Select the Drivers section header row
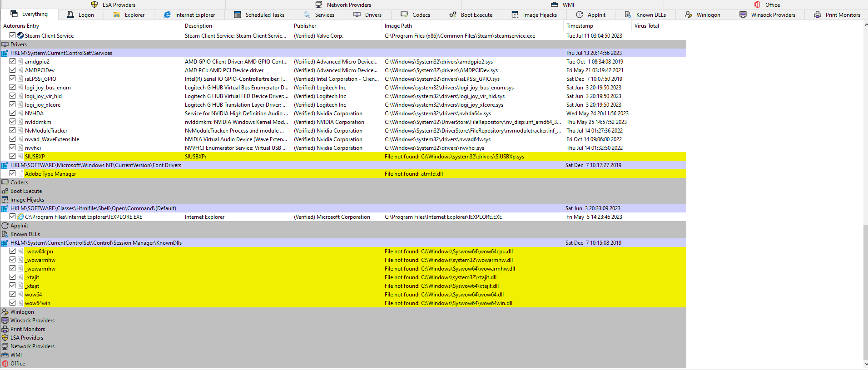Image resolution: width=868 pixels, height=370 pixels. 343,44
